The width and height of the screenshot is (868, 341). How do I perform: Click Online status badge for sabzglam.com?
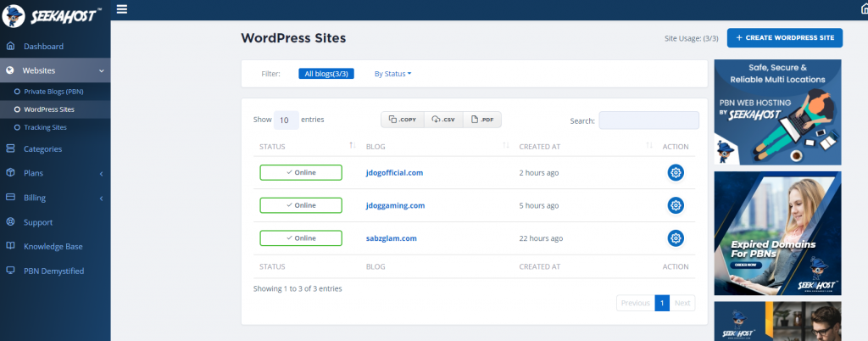[x=301, y=238]
